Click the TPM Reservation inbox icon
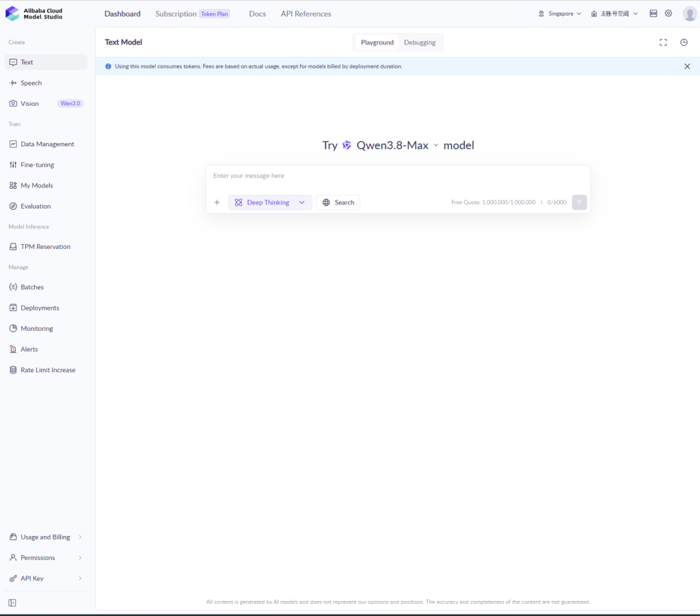 click(x=14, y=246)
